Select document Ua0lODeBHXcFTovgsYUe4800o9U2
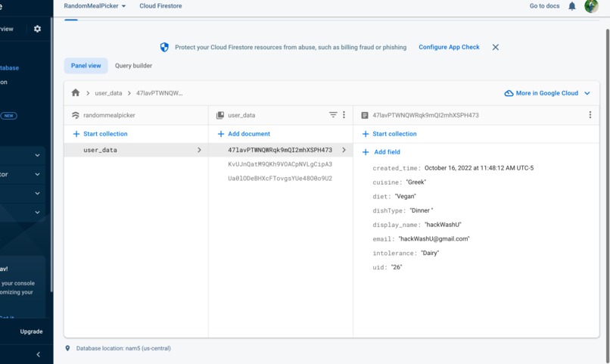610x364 pixels. pyautogui.click(x=280, y=179)
